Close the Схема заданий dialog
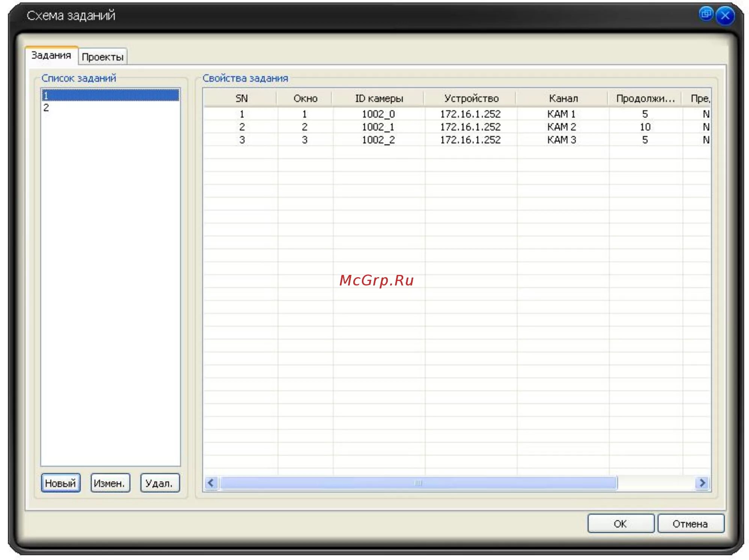Viewport: 749px width, 560px height. coord(725,16)
